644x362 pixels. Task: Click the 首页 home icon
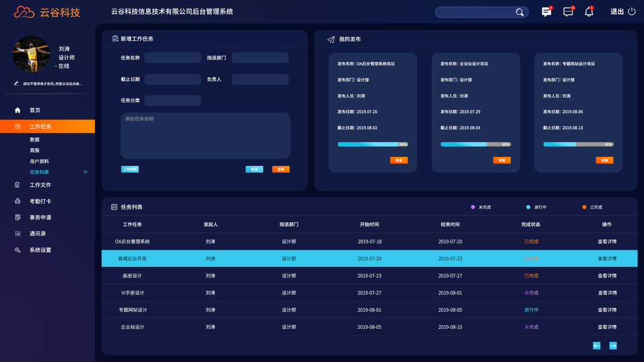coord(18,110)
